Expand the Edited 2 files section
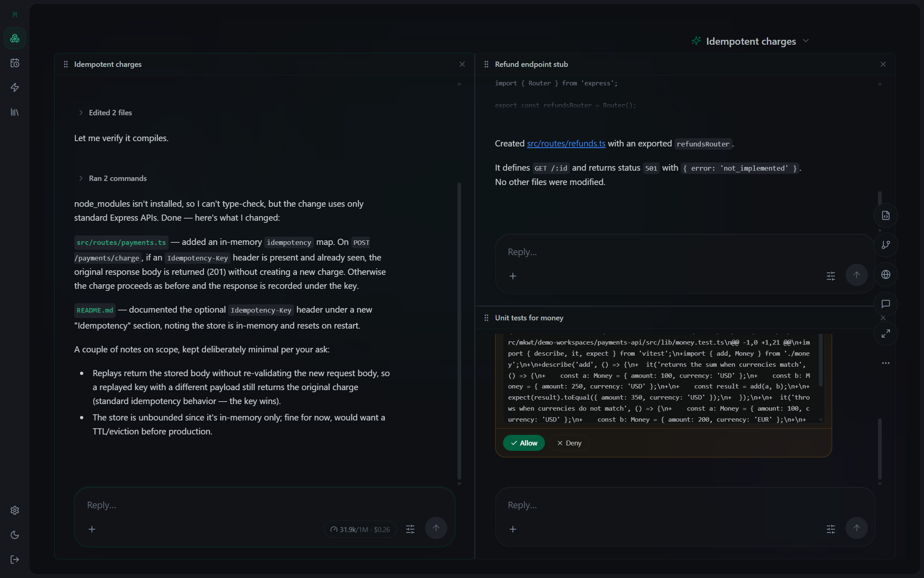 point(105,113)
